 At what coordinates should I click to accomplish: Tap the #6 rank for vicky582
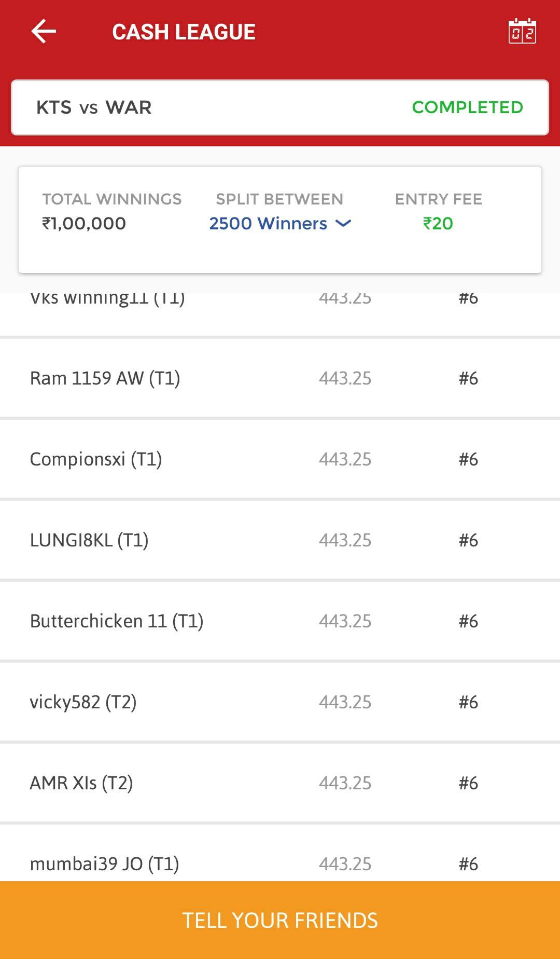click(x=468, y=702)
